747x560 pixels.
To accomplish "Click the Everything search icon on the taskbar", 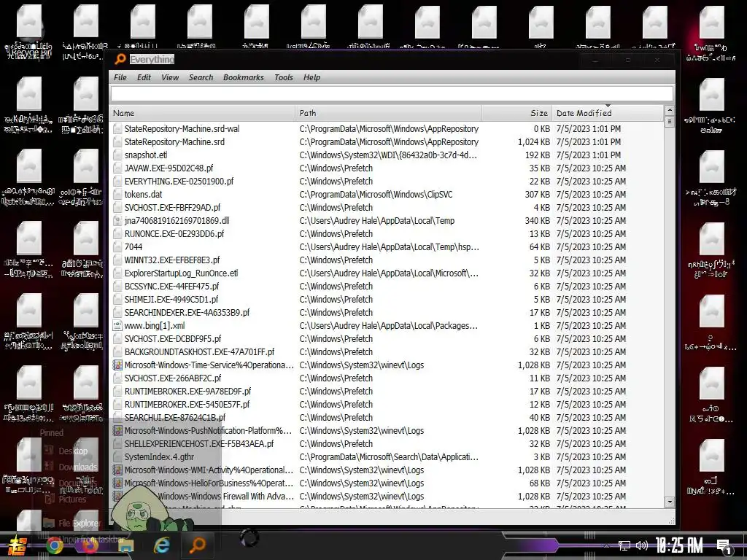I will click(x=197, y=545).
